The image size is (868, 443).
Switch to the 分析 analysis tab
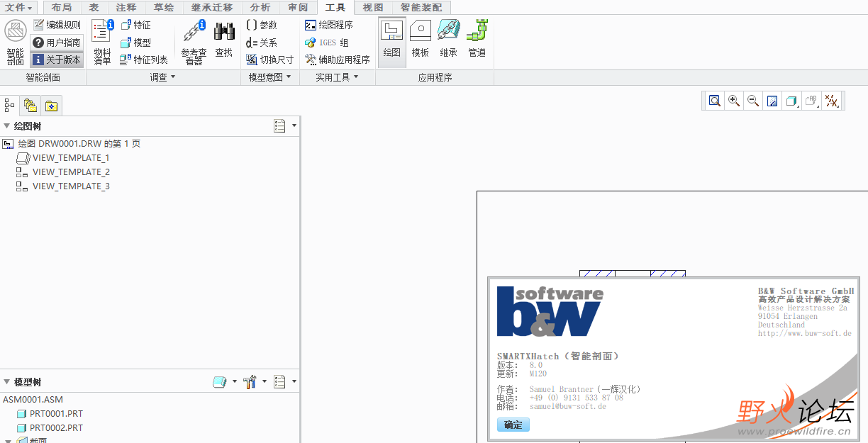pos(260,7)
